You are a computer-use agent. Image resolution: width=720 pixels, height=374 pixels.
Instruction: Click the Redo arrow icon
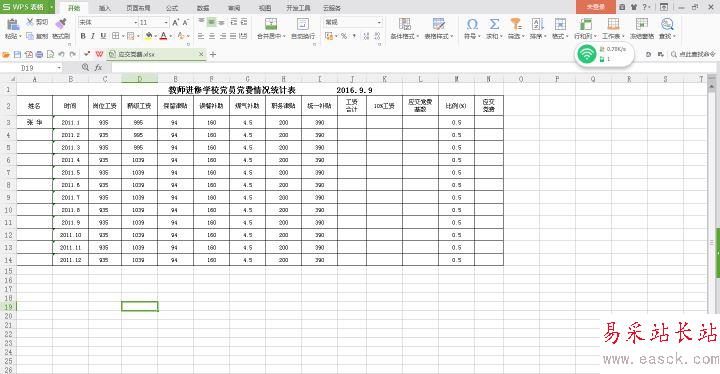[x=73, y=54]
